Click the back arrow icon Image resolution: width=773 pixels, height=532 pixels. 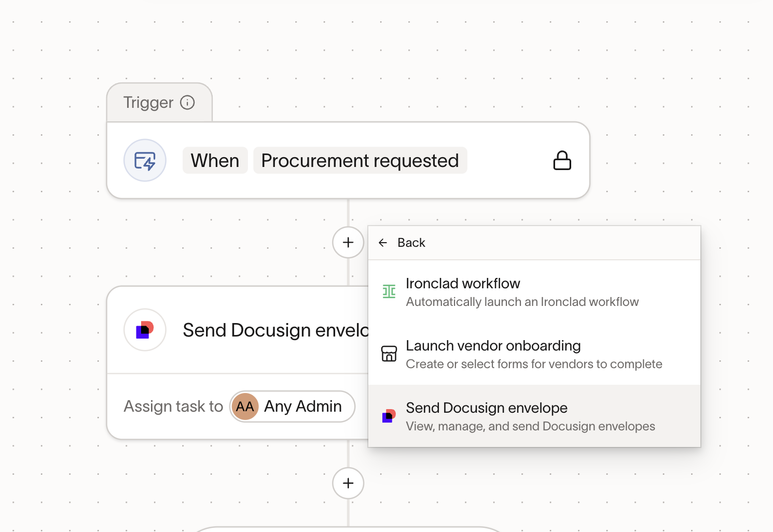pos(383,243)
